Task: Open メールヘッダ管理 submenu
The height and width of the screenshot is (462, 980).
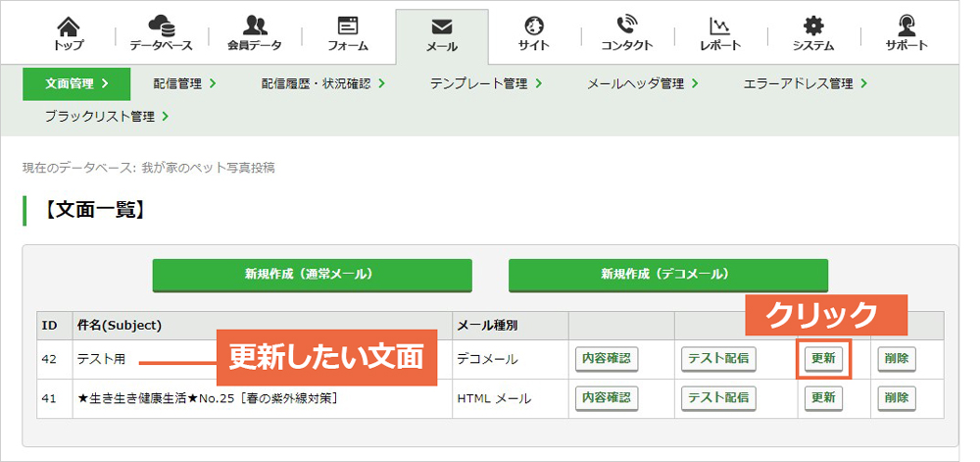Action: pyautogui.click(x=643, y=83)
